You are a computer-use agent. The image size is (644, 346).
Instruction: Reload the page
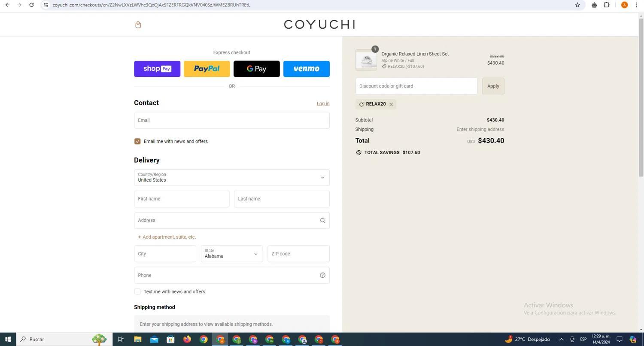31,5
